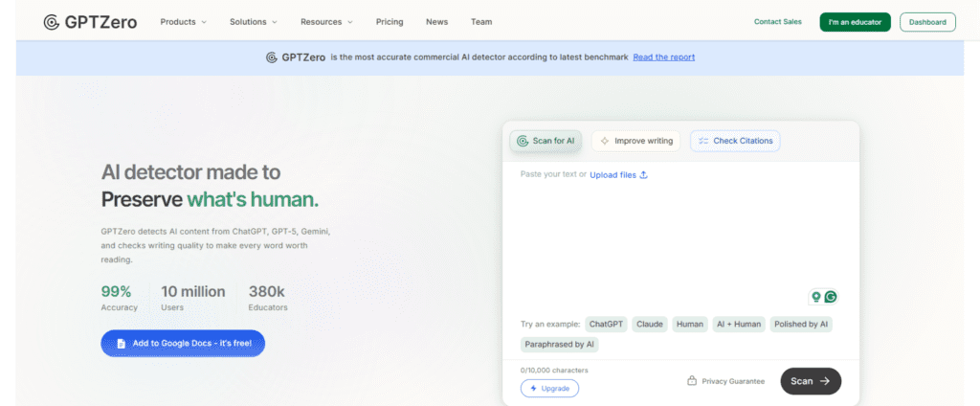Click the document icon on Google Docs button

tap(122, 344)
